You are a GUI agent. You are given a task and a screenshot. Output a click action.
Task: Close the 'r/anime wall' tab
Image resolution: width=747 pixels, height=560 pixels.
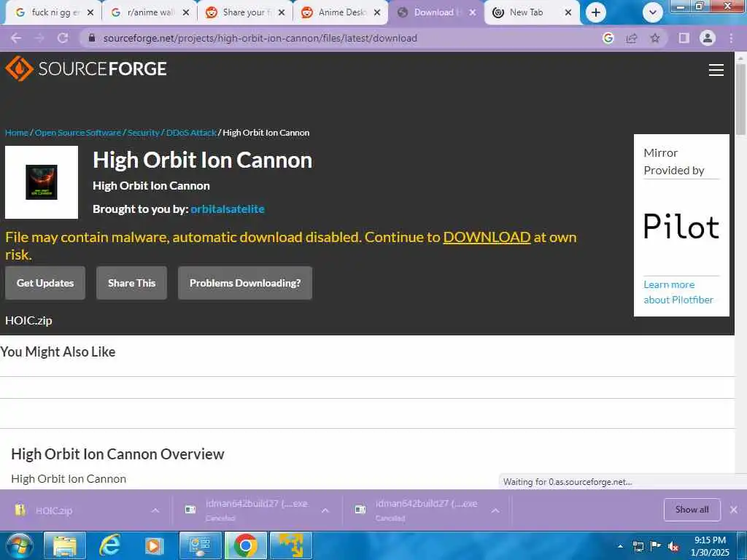click(186, 13)
